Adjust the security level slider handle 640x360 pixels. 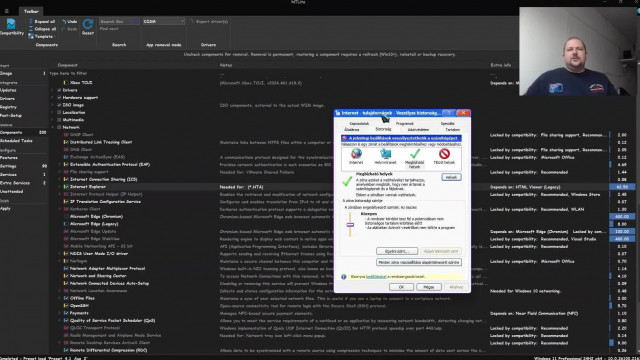350,225
